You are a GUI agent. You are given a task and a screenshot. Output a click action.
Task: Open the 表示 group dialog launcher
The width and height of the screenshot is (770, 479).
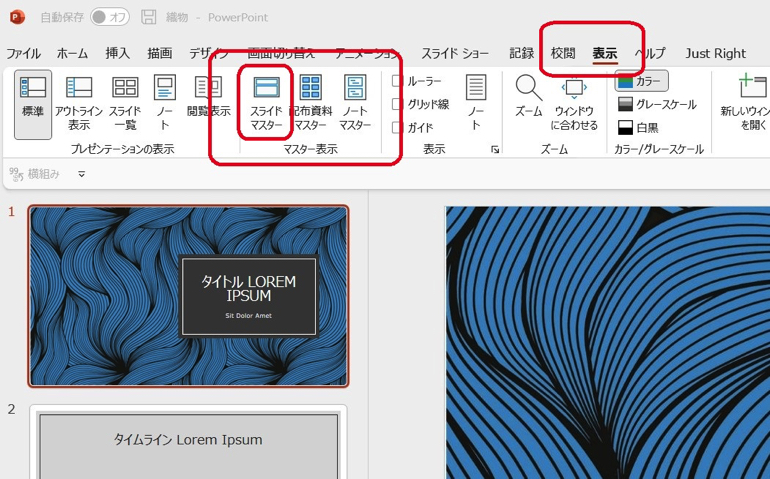tap(495, 149)
